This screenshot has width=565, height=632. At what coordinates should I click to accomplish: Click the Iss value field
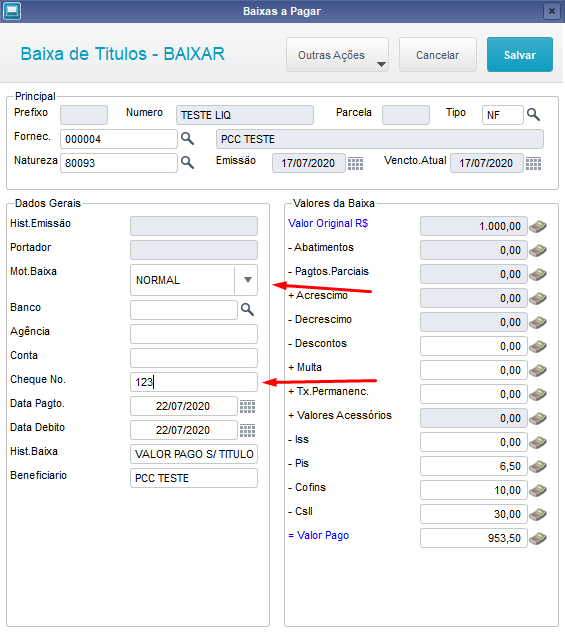(474, 442)
